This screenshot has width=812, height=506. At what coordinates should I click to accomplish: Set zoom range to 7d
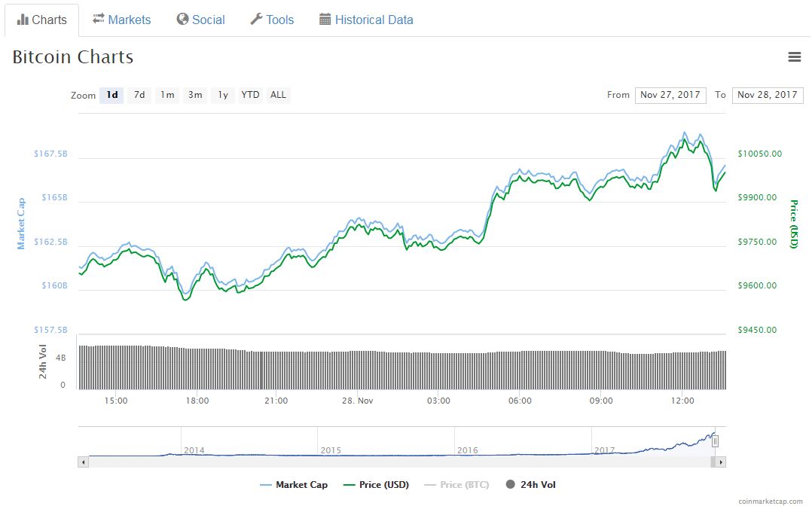pos(139,95)
